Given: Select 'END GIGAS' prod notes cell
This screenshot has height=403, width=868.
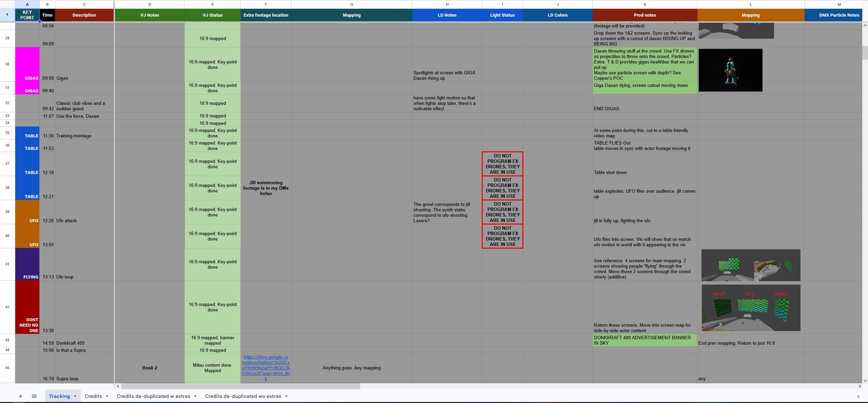Looking at the screenshot, I should tap(645, 103).
